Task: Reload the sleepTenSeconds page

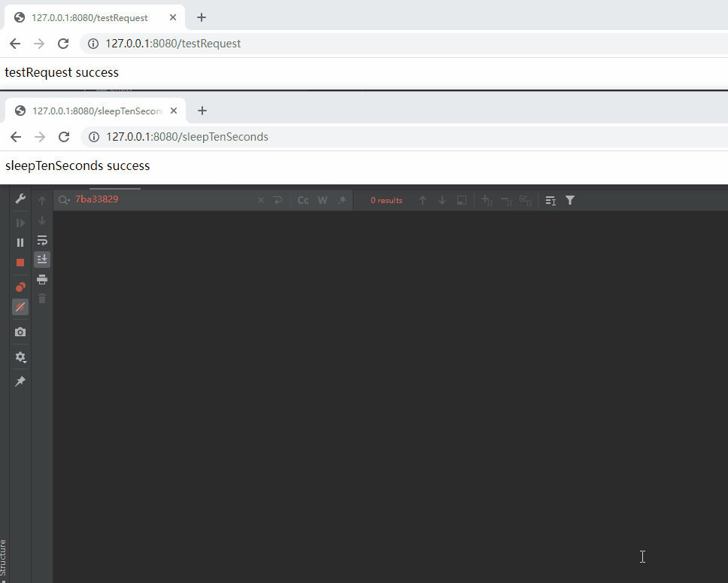Action: (x=64, y=137)
